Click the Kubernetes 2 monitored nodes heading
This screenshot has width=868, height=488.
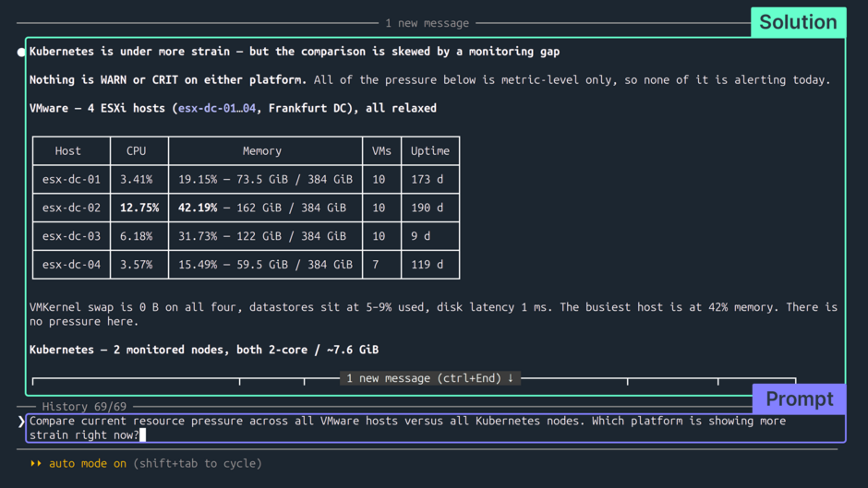point(204,350)
